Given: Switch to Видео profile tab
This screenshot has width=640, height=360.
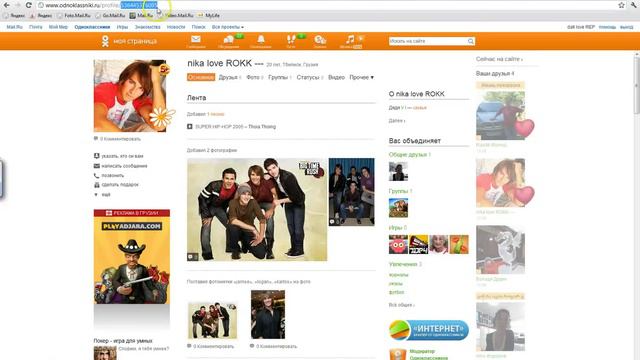Looking at the screenshot, I should tap(336, 77).
